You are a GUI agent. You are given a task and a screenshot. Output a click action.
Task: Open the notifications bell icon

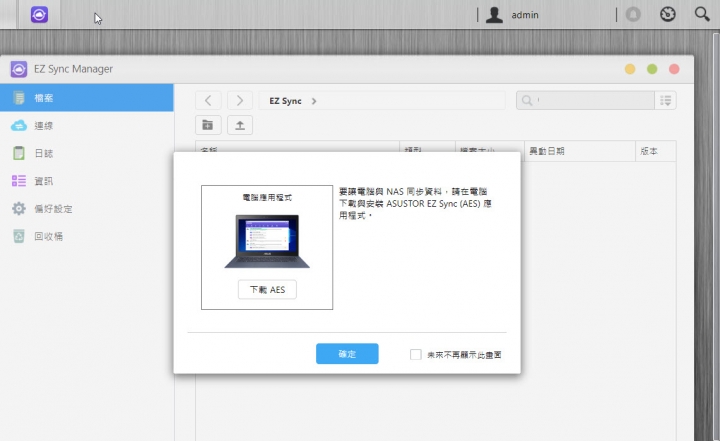click(x=633, y=15)
